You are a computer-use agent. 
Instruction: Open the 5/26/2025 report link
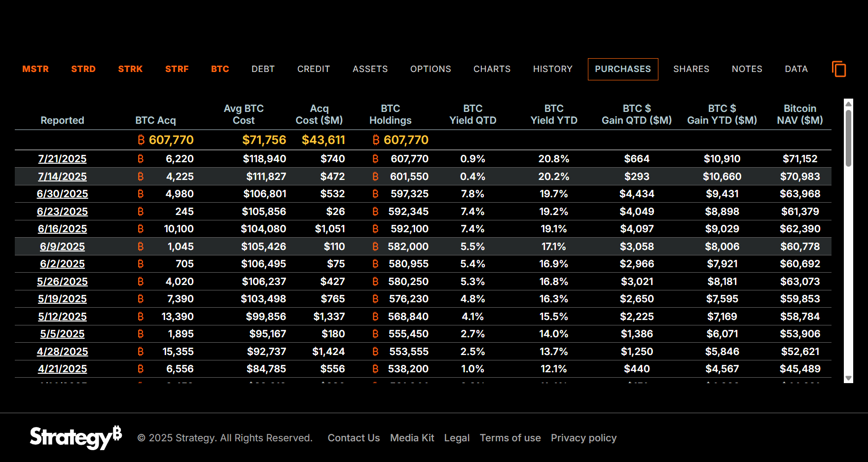[62, 282]
